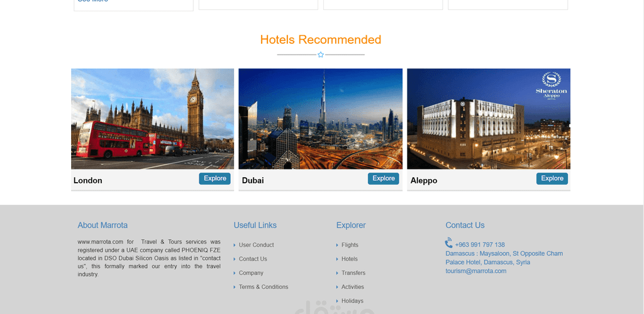Click the star icon under Hotels Recommended

point(321,55)
